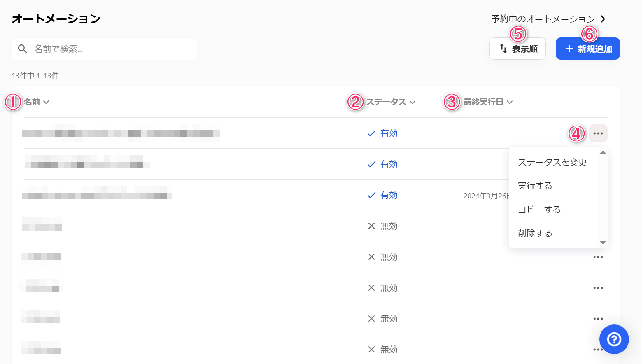
Task: Open the blue help question mark button
Action: (614, 339)
